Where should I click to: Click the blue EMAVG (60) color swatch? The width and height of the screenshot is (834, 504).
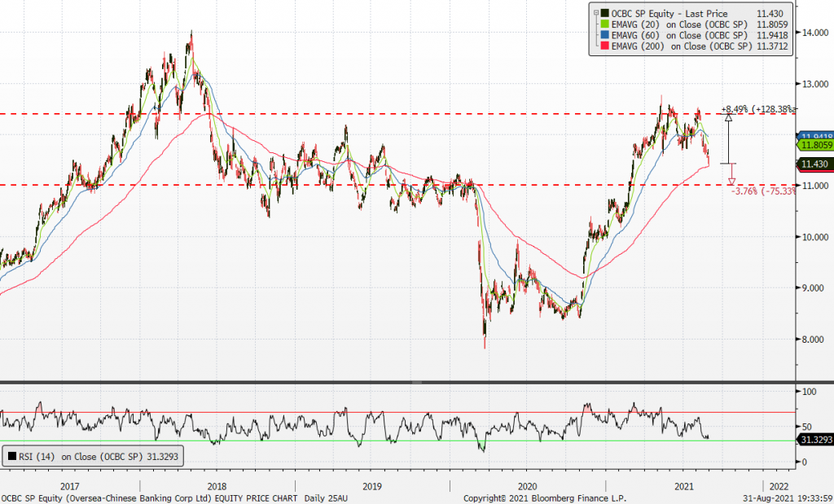[605, 35]
